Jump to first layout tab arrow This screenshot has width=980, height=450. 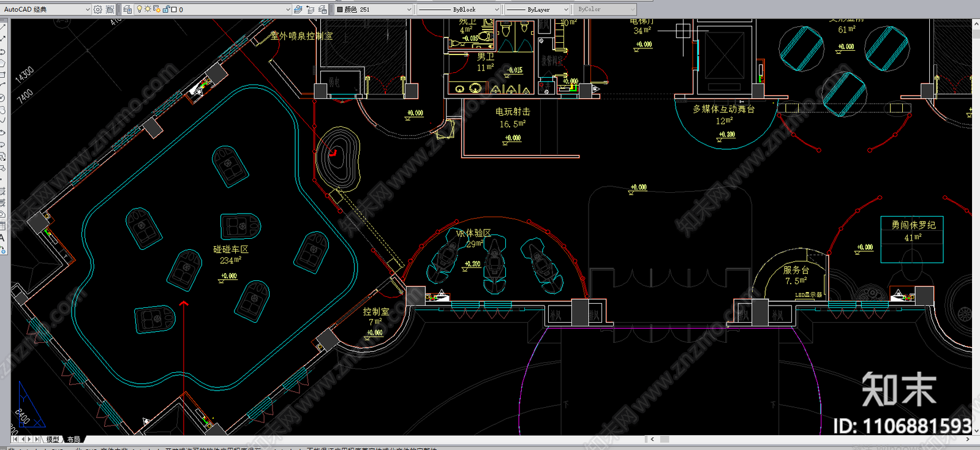[x=15, y=439]
